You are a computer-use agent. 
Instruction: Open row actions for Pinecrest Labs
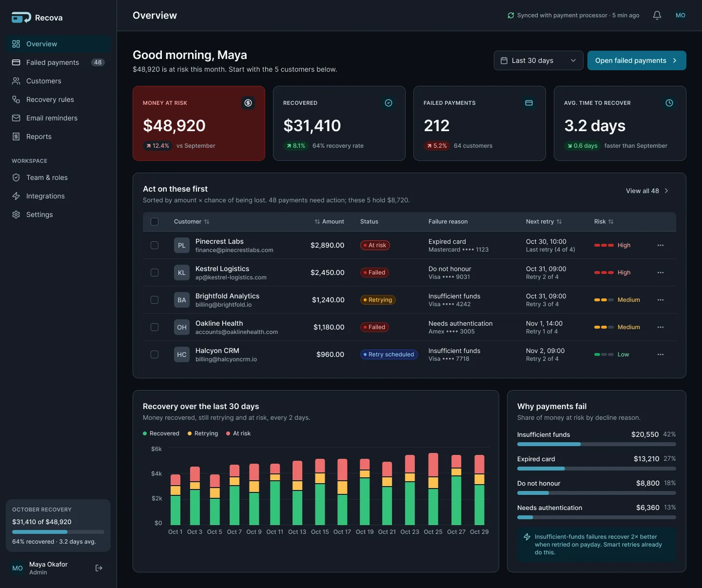click(661, 245)
